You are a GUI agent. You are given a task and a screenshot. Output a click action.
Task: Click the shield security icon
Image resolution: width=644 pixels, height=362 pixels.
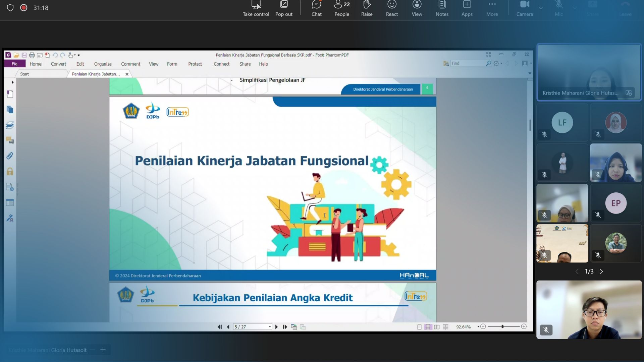coord(10,7)
